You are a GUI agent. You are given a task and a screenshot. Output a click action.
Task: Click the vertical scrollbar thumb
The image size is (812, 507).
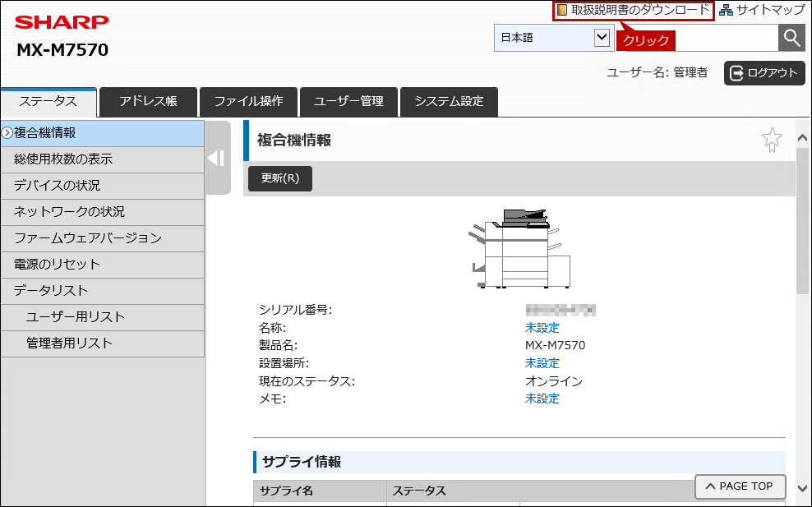[x=803, y=221]
